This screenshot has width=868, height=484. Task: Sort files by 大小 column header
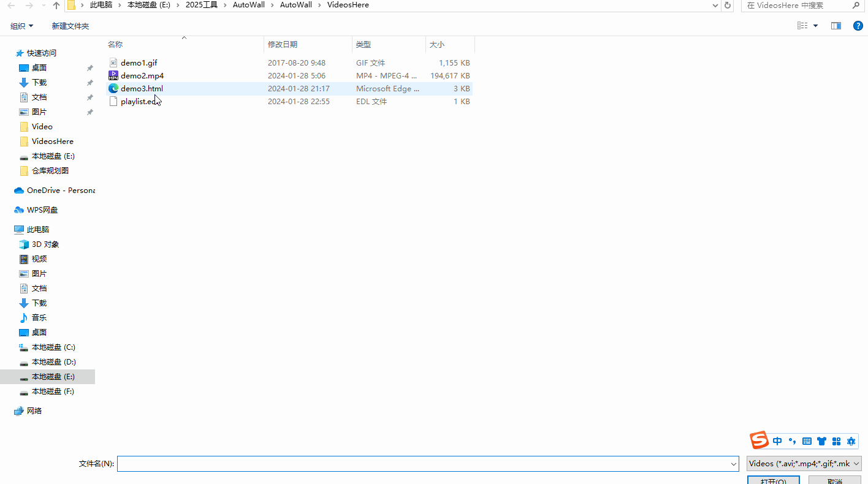click(x=436, y=45)
